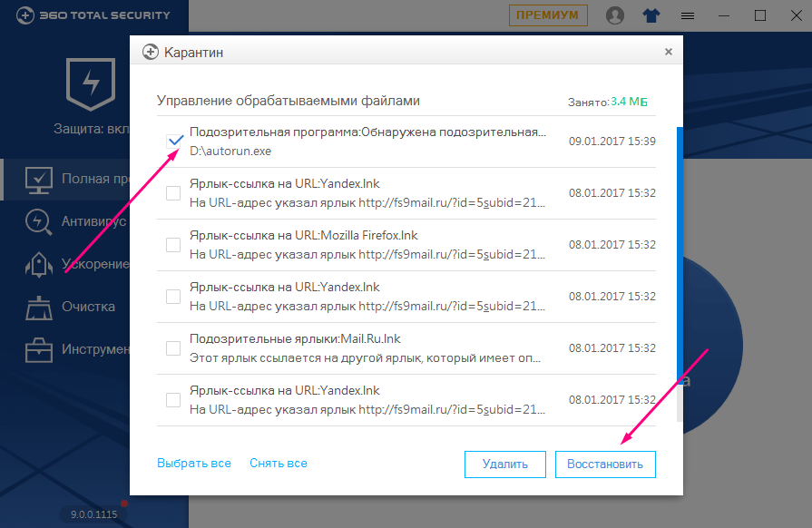This screenshot has width=812, height=528.
Task: Check the Mozilla Firefox.lnk item checkbox
Action: 173,245
